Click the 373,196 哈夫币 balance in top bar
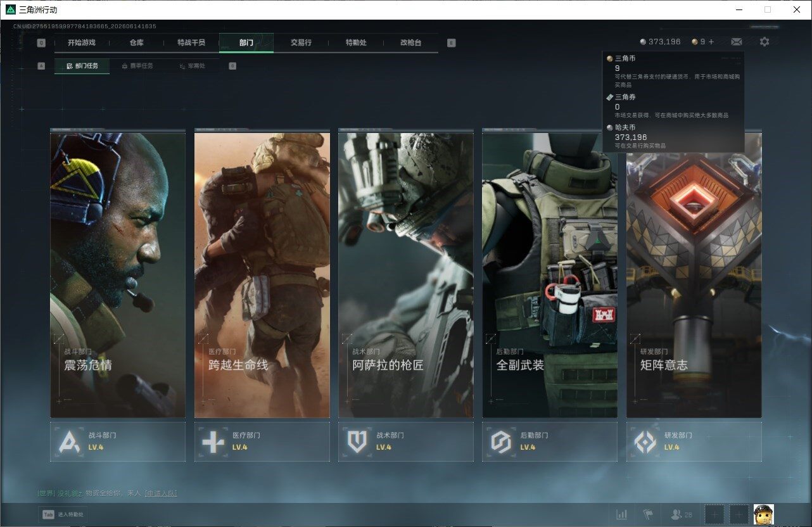 664,42
